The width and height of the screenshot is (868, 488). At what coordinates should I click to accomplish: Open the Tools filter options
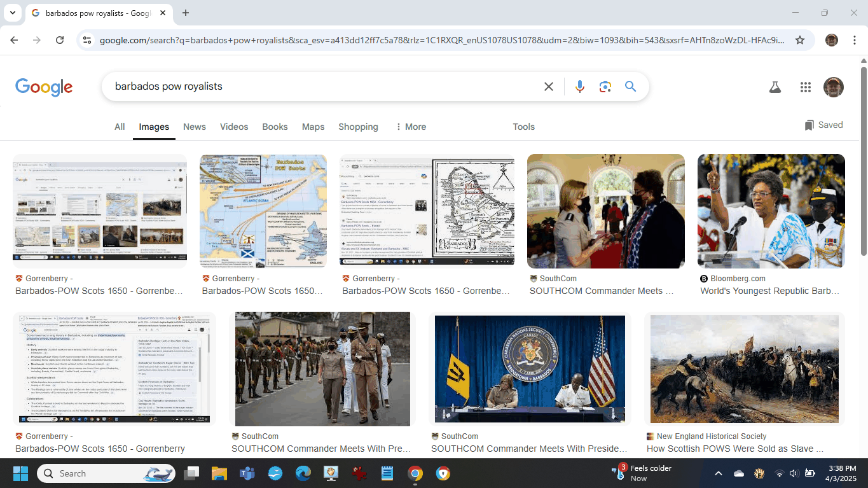523,127
